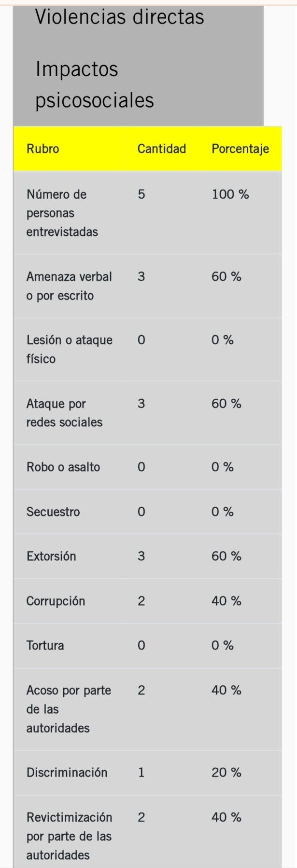Click the "Discriminación" row label
The width and height of the screenshot is (297, 868).
(x=67, y=773)
